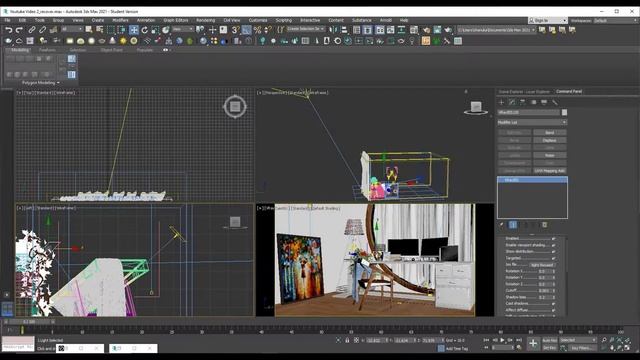The width and height of the screenshot is (640, 360).
Task: Open Utilities wrench icon in Command Panel
Action: click(554, 102)
